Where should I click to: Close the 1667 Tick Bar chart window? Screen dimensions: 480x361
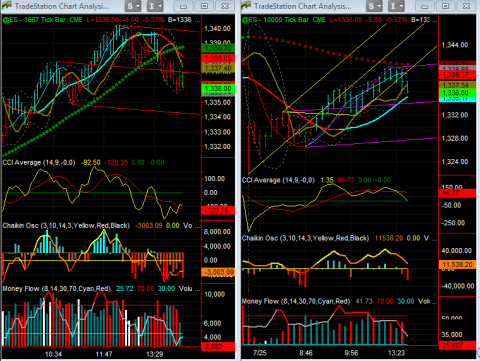pos(225,6)
